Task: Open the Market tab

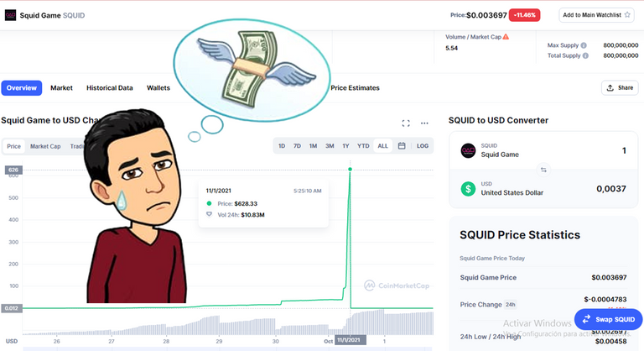Action: [61, 87]
